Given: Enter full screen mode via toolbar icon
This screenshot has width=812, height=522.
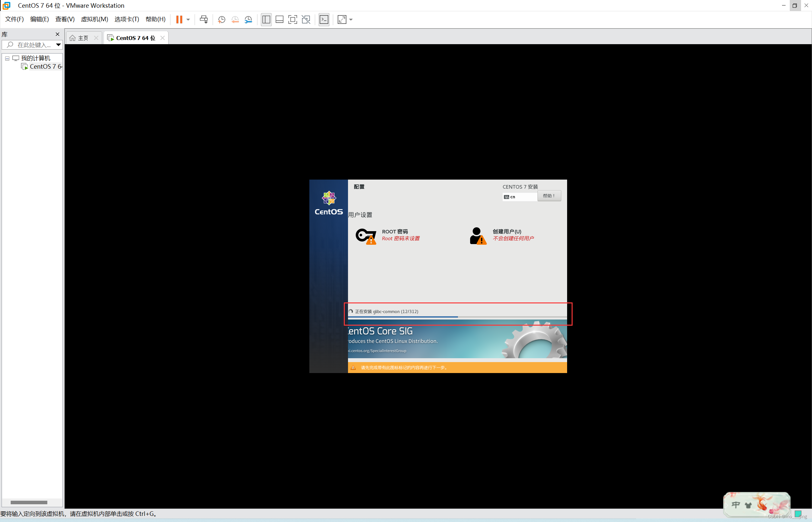Looking at the screenshot, I should pyautogui.click(x=292, y=19).
